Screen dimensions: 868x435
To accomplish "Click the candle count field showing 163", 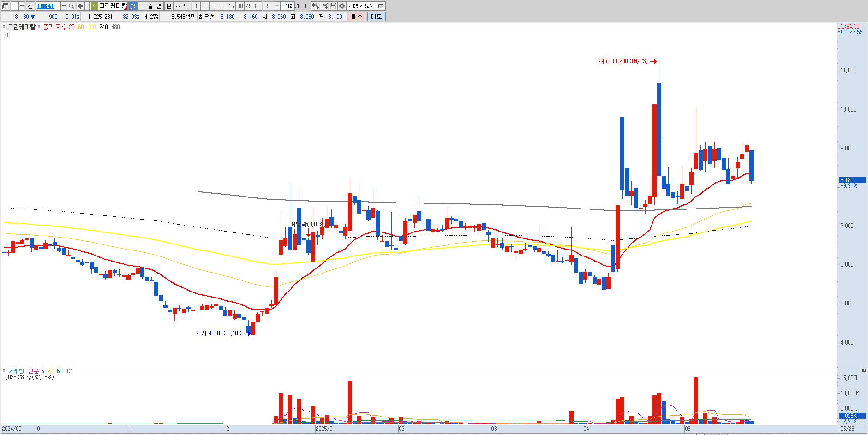I will (x=288, y=6).
